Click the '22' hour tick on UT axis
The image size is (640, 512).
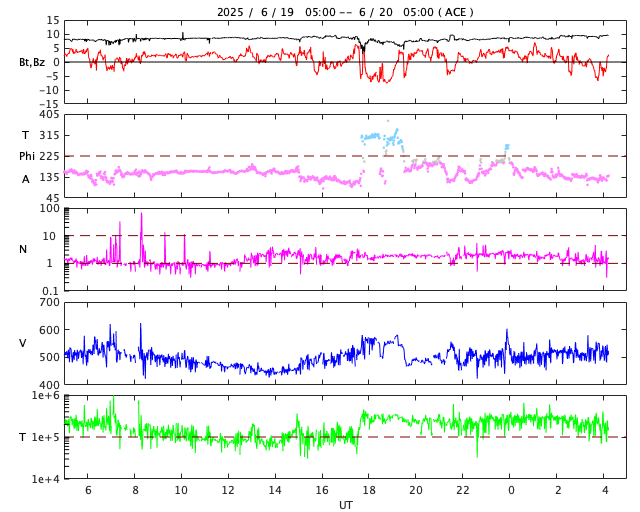point(462,490)
